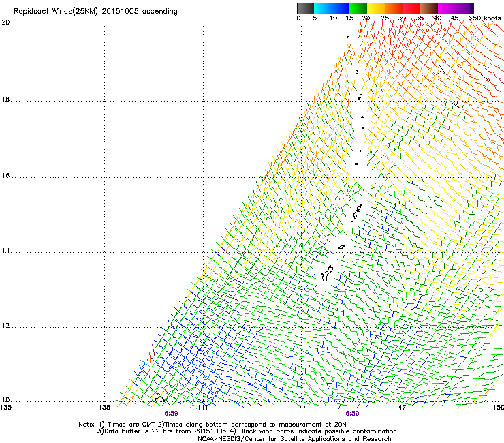Click the purple 8:59 time near 141

click(171, 414)
